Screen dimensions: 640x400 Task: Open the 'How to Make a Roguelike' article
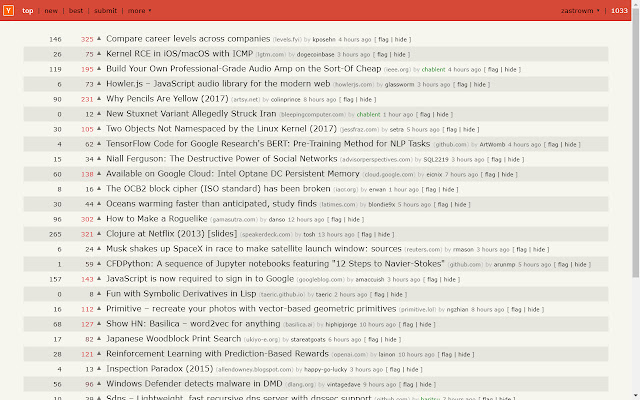(x=157, y=218)
